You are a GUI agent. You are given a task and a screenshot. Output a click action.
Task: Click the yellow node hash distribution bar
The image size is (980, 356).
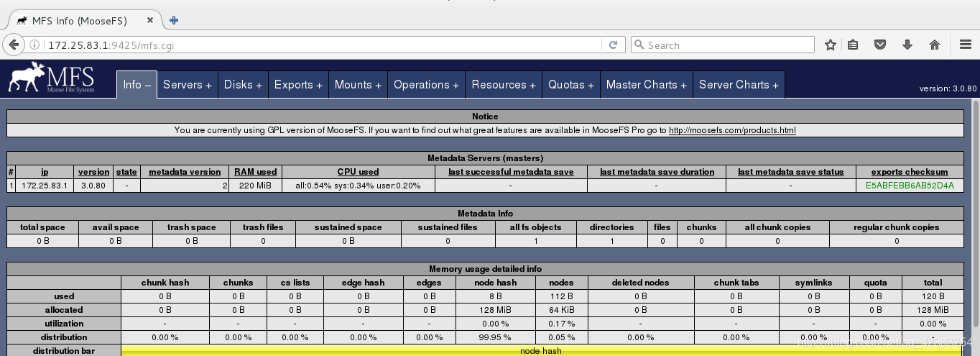pyautogui.click(x=542, y=351)
